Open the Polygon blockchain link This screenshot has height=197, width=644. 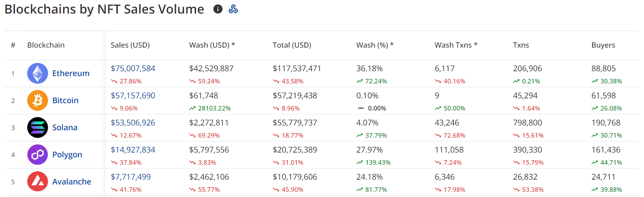[x=67, y=155]
